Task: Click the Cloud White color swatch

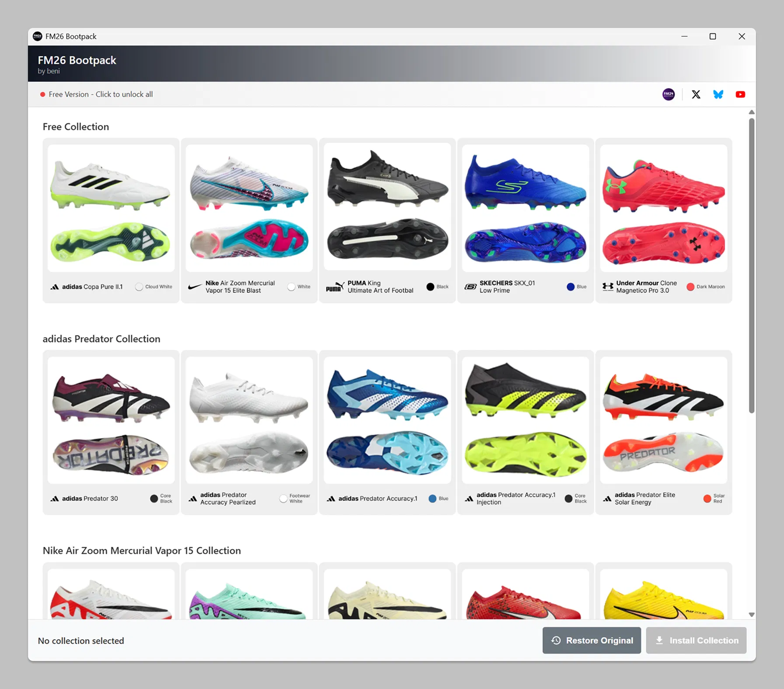Action: pos(139,287)
